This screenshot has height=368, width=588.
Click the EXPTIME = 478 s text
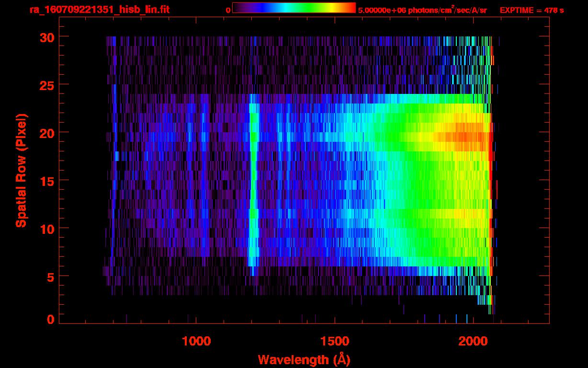(x=531, y=10)
